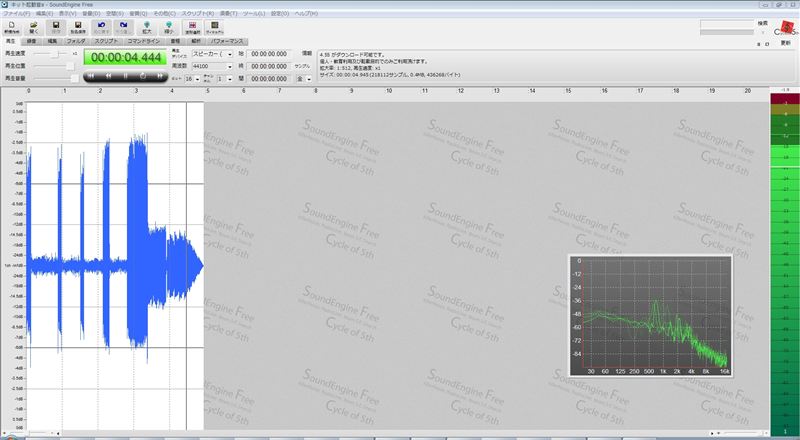
Task: Click the 検索 search button
Action: pos(763,23)
